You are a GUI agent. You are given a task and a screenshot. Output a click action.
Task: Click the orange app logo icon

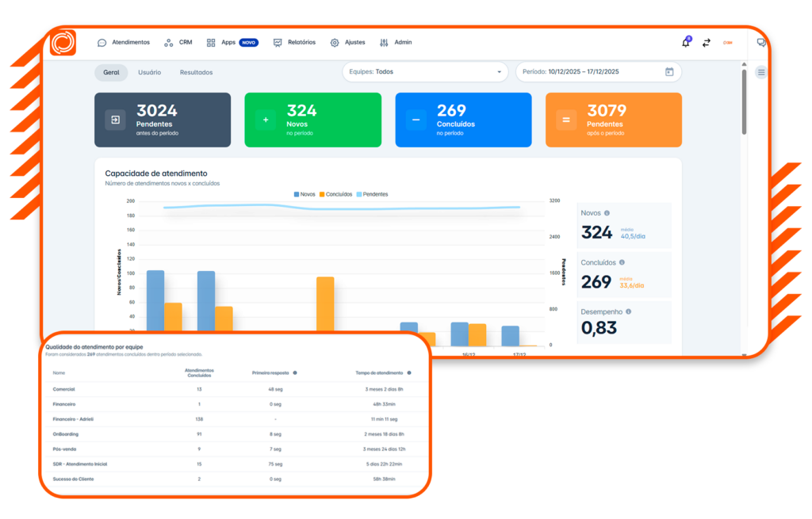pyautogui.click(x=63, y=43)
